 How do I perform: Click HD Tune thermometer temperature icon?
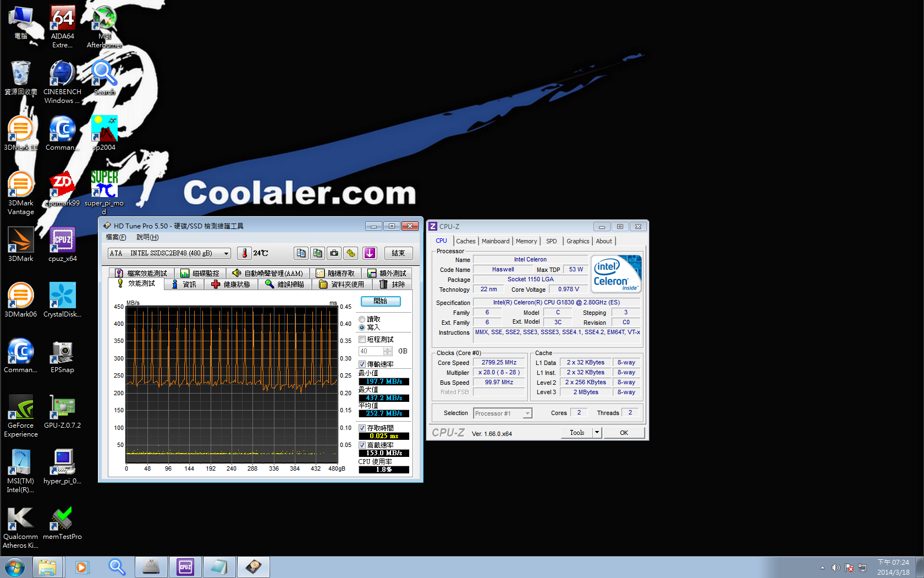244,253
